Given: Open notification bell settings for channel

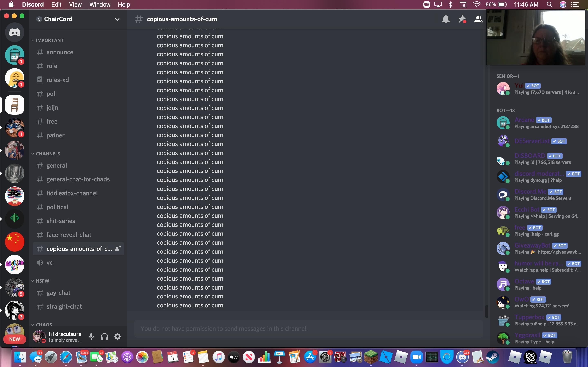Looking at the screenshot, I should tap(446, 19).
